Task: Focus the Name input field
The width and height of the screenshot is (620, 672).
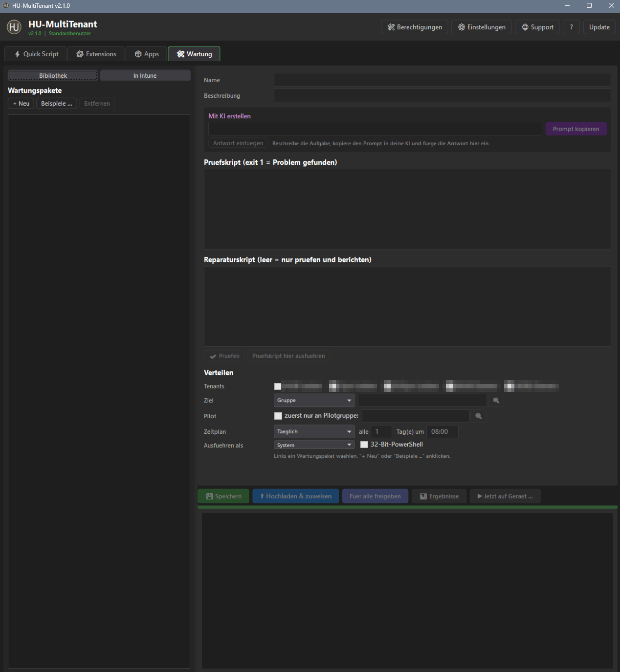Action: tap(443, 80)
